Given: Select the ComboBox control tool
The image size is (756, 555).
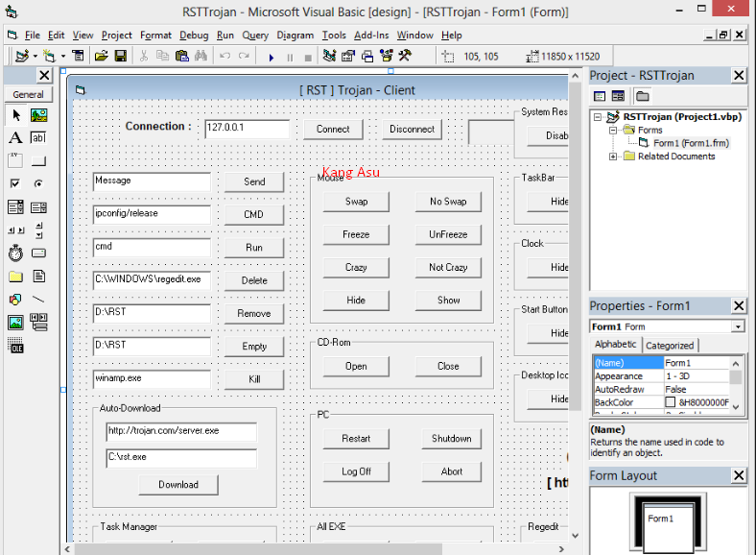Looking at the screenshot, I should pyautogui.click(x=16, y=207).
